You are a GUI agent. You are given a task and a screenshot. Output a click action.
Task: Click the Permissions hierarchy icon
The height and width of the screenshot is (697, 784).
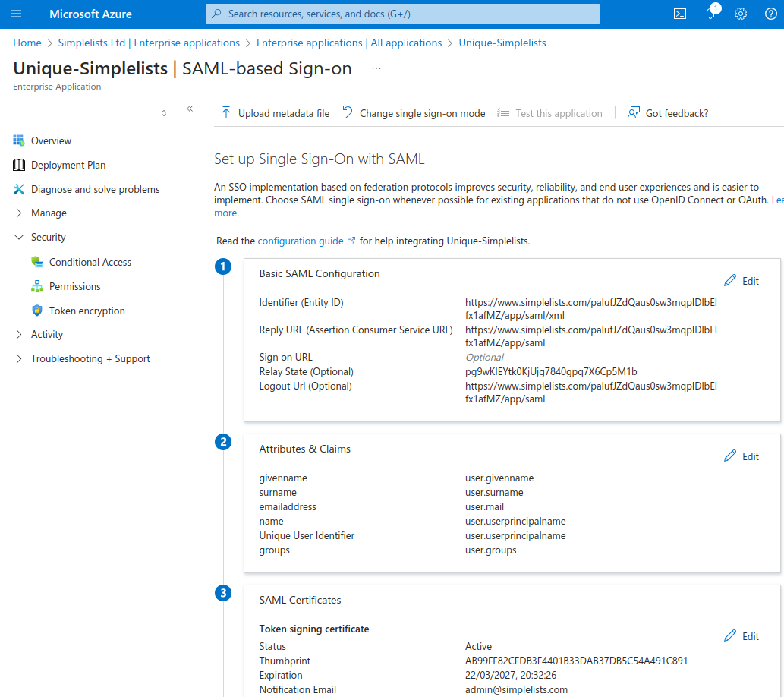37,286
